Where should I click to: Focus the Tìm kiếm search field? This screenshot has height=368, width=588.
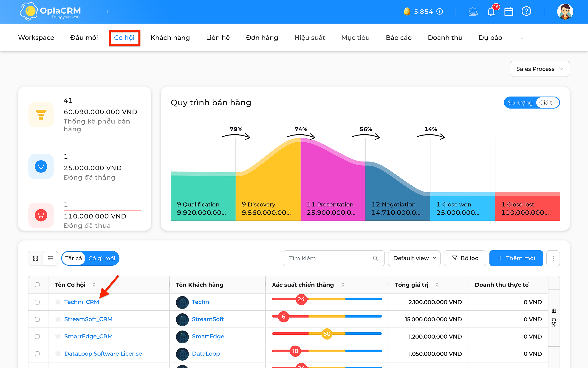pos(334,258)
